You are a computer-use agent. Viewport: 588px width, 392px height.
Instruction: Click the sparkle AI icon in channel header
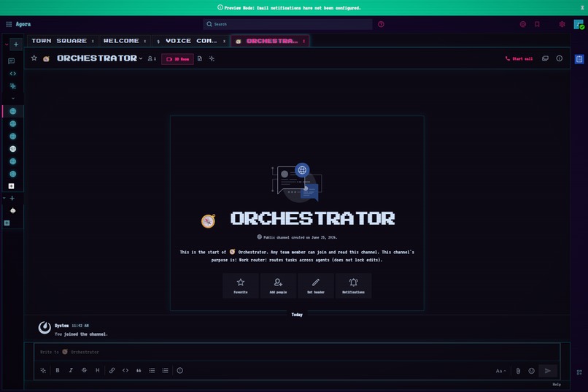pos(212,58)
